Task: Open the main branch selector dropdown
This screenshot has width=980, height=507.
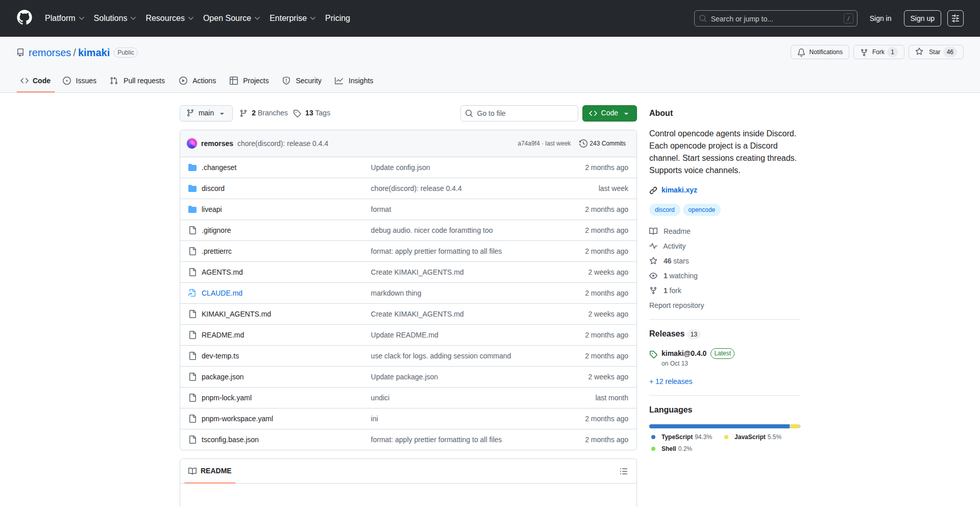Action: pyautogui.click(x=206, y=113)
